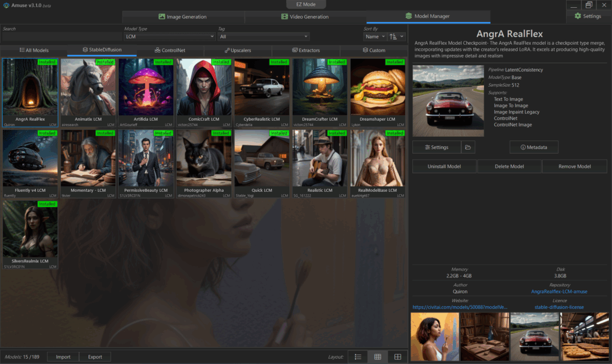Open model Settings in details panel

tap(436, 147)
